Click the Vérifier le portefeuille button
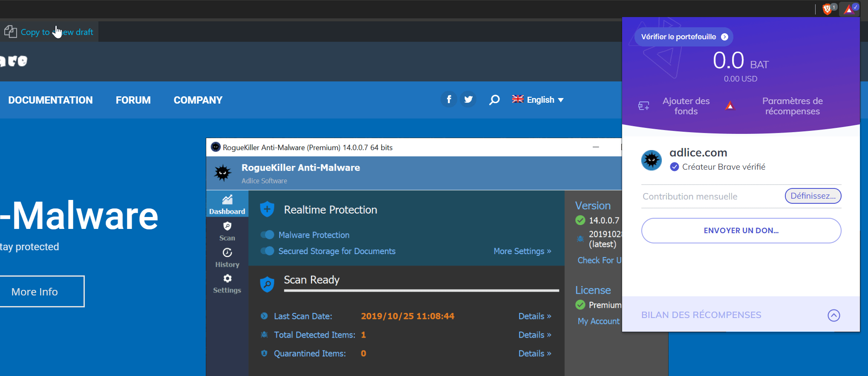The image size is (868, 376). (684, 37)
